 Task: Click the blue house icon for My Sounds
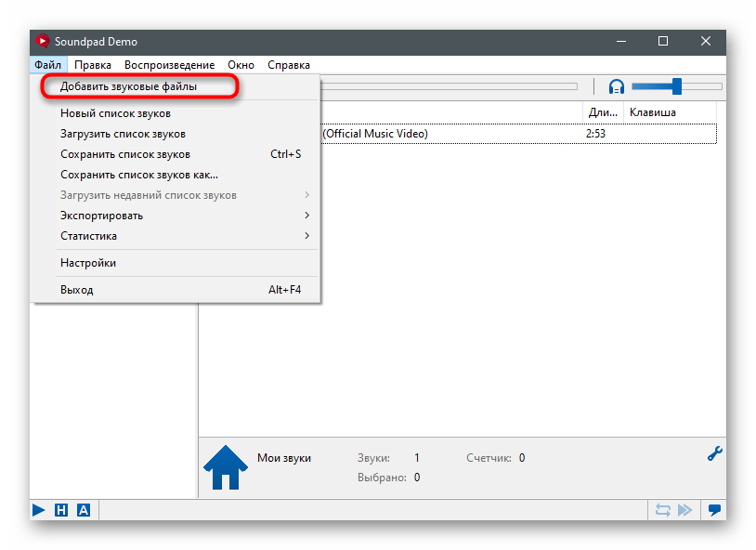(224, 467)
